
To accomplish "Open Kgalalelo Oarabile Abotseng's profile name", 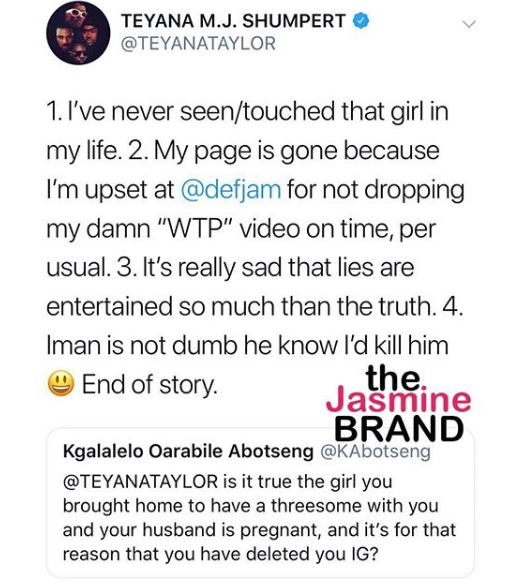I will [x=188, y=451].
